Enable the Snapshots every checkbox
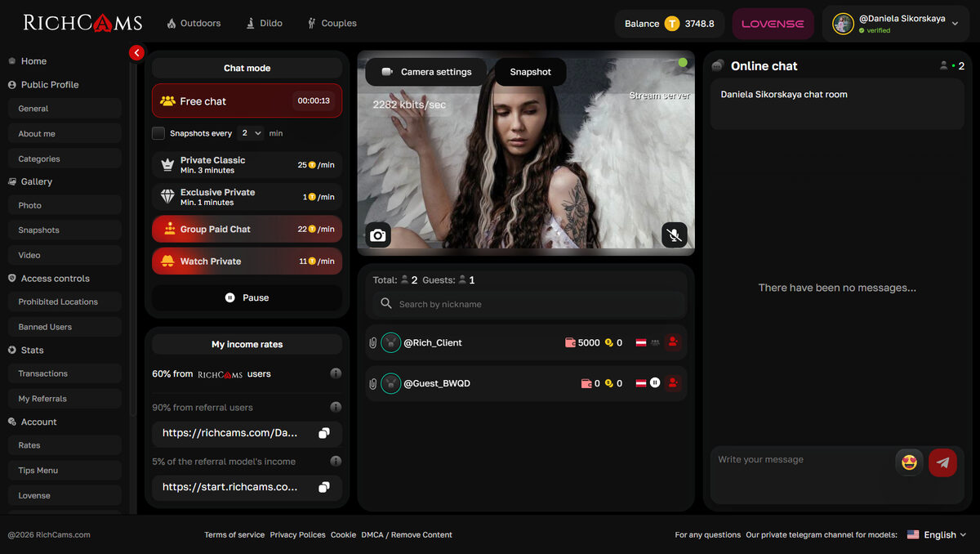 158,133
